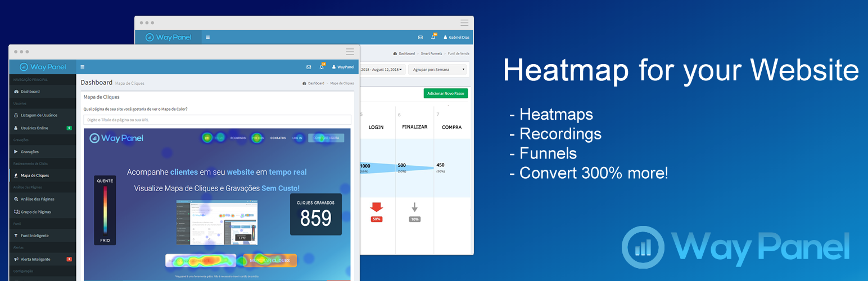Click Smart Funnels breadcrumb

pos(431,53)
